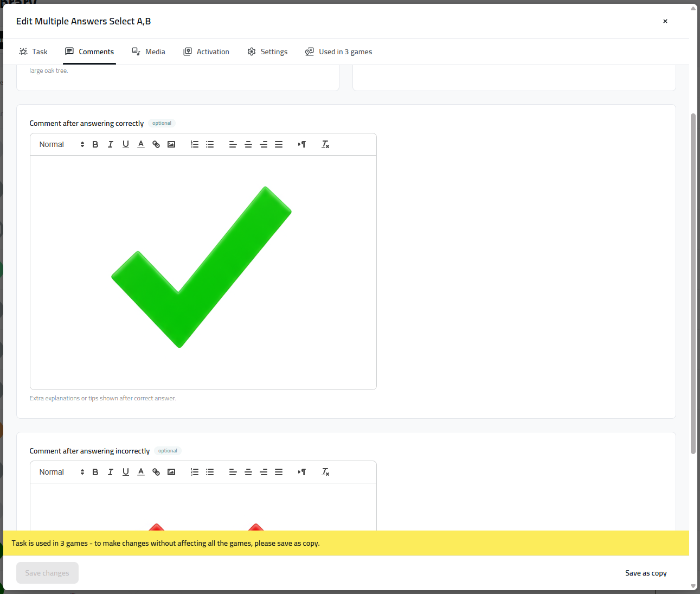Insert link in correct-answer comment editor
The width and height of the screenshot is (700, 594).
coord(156,144)
